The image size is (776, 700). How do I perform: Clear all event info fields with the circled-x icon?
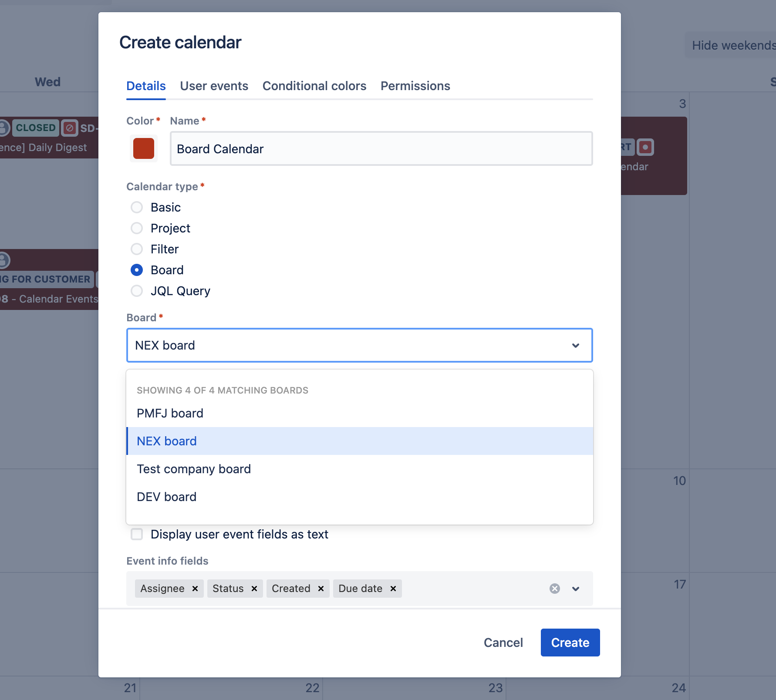click(554, 589)
